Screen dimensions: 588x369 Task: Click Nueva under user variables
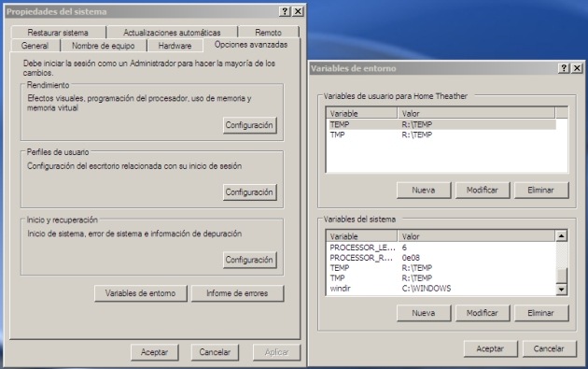[424, 191]
